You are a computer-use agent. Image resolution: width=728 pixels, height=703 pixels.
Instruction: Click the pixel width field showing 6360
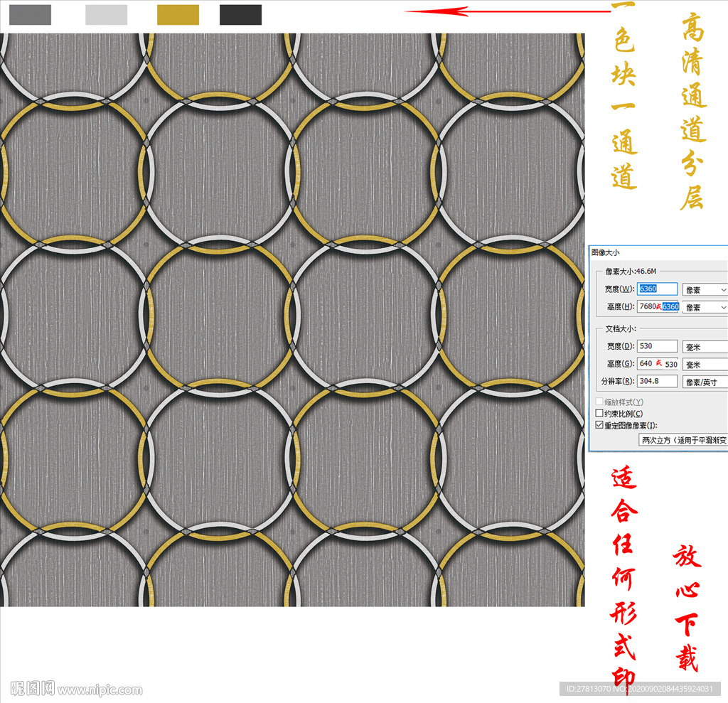tap(657, 289)
